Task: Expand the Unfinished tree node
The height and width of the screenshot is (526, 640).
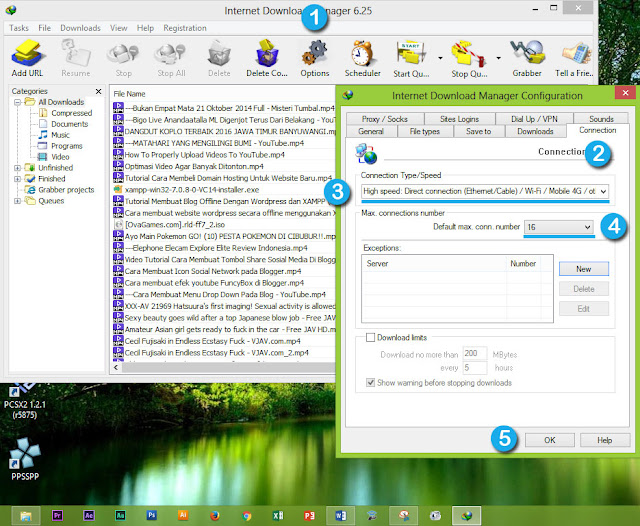Action: (x=18, y=168)
